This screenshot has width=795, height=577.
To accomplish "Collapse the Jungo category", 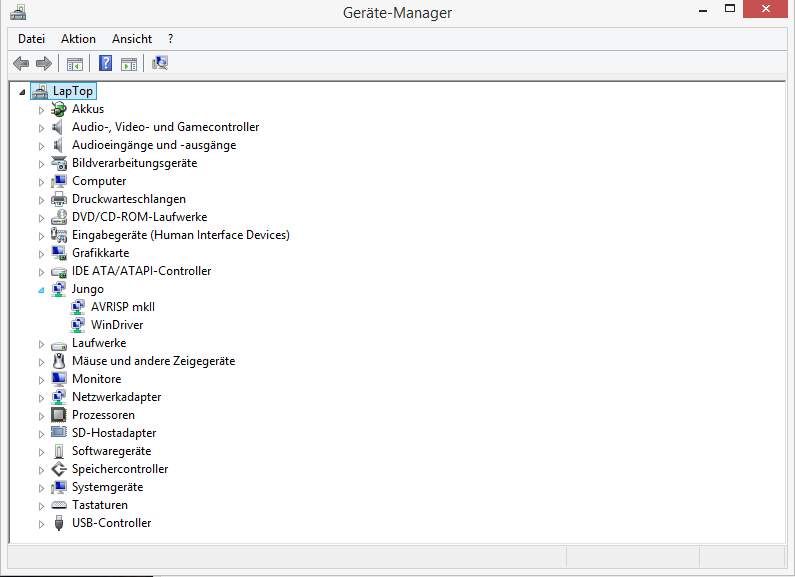I will tap(41, 290).
